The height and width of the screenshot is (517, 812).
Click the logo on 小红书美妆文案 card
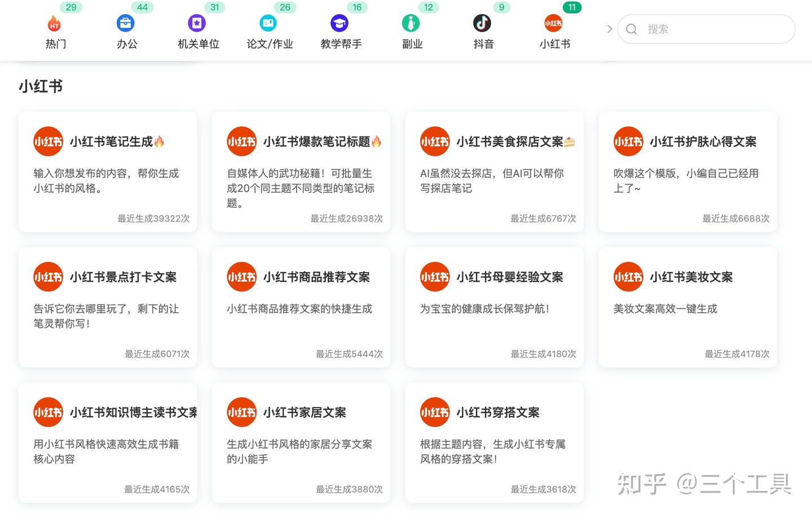coord(628,277)
